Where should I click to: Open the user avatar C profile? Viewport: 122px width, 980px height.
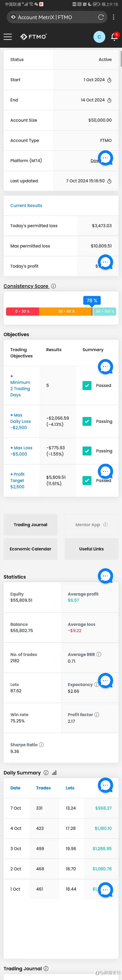coord(99,37)
